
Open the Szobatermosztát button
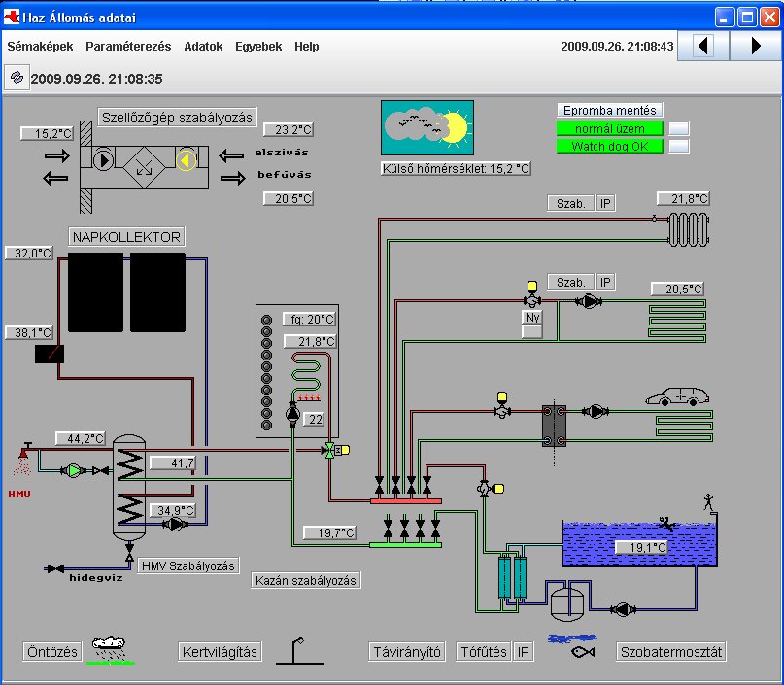pyautogui.click(x=671, y=652)
